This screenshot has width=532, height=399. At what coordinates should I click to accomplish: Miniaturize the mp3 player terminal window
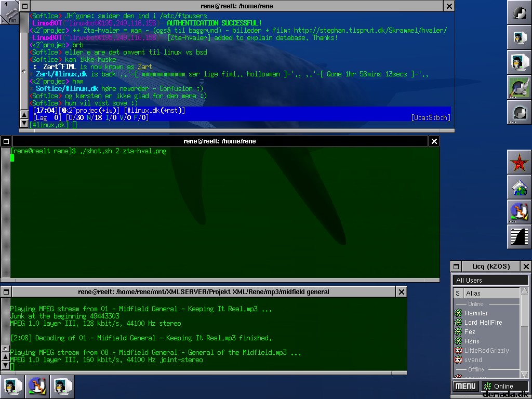point(6,292)
